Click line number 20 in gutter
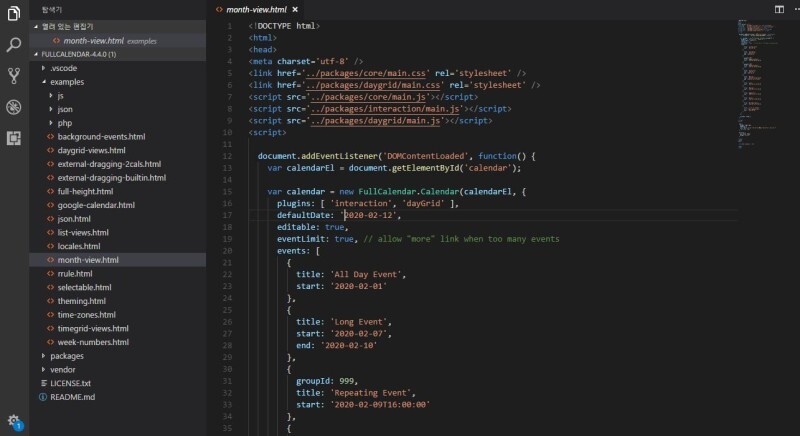Screen dimensions: 800x436 (x=227, y=251)
